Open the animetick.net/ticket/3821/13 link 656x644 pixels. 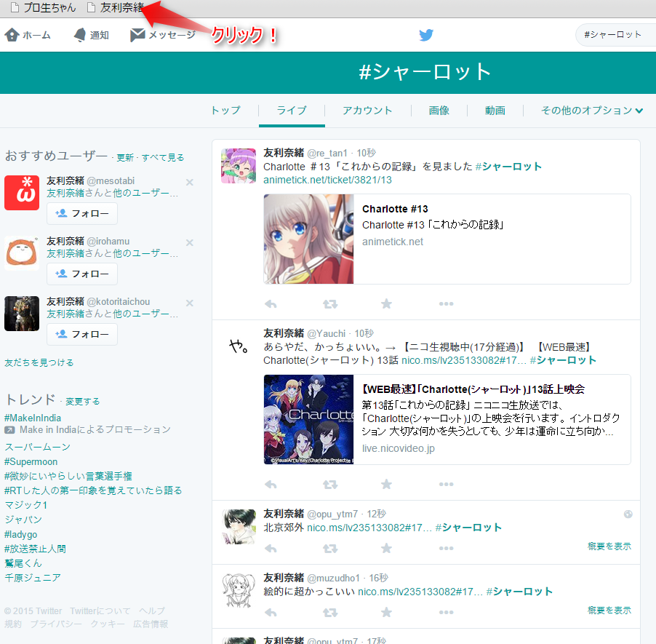coord(327,180)
